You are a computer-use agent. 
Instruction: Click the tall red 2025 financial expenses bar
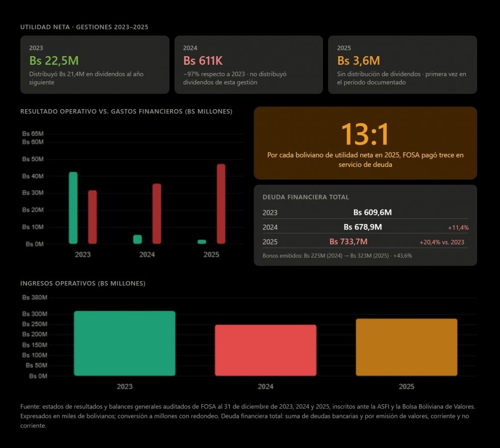[221, 204]
